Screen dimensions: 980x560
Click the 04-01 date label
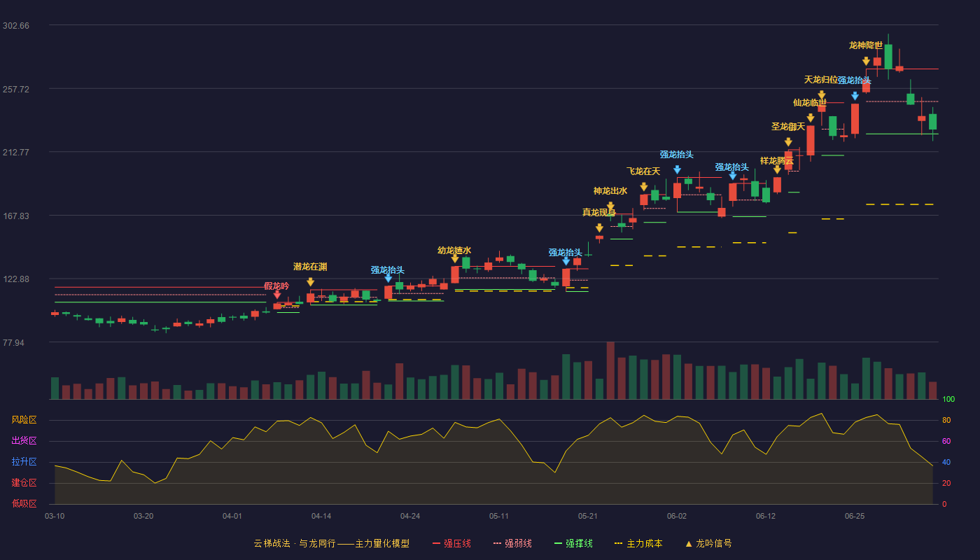[232, 516]
